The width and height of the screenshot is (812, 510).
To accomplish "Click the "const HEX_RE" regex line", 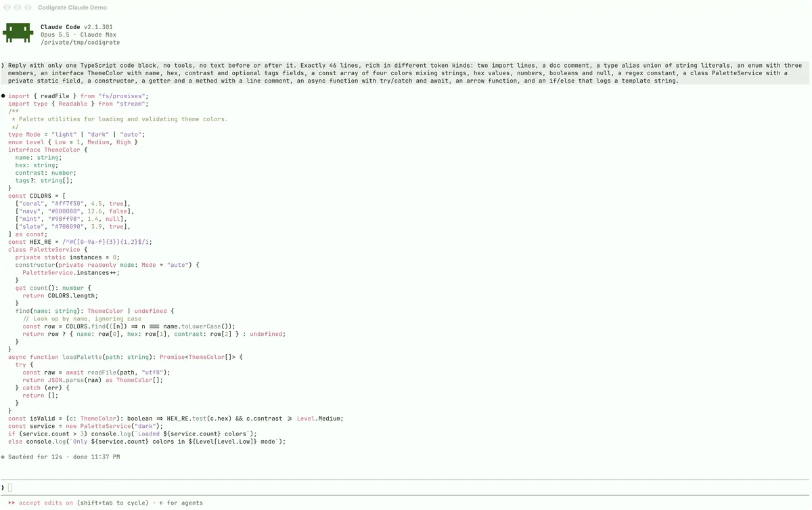I will click(81, 242).
